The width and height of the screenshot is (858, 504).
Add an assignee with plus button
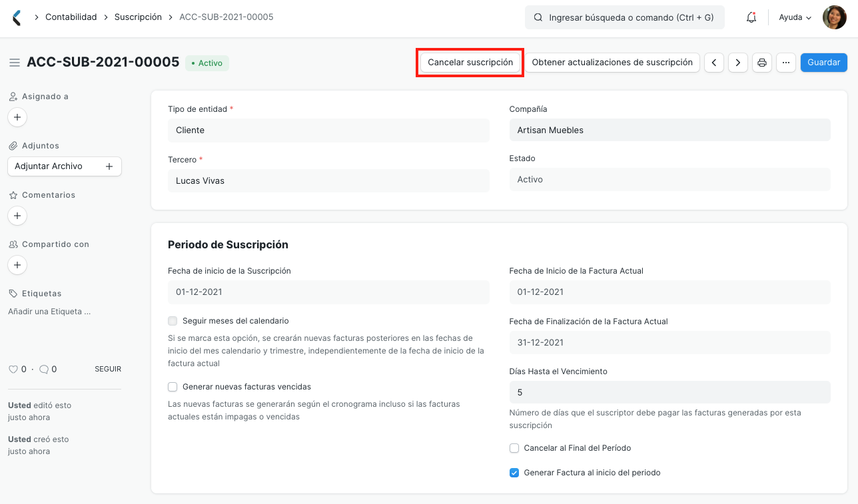pyautogui.click(x=17, y=117)
